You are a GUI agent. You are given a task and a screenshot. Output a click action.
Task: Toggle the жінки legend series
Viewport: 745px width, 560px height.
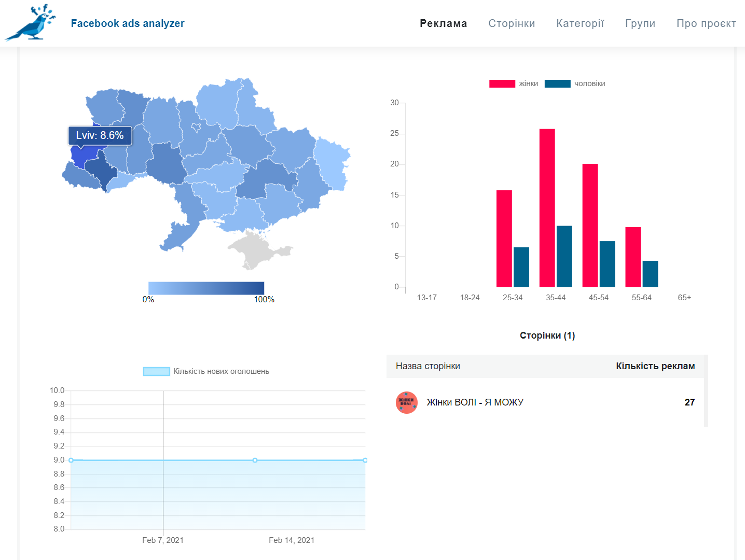click(x=514, y=83)
